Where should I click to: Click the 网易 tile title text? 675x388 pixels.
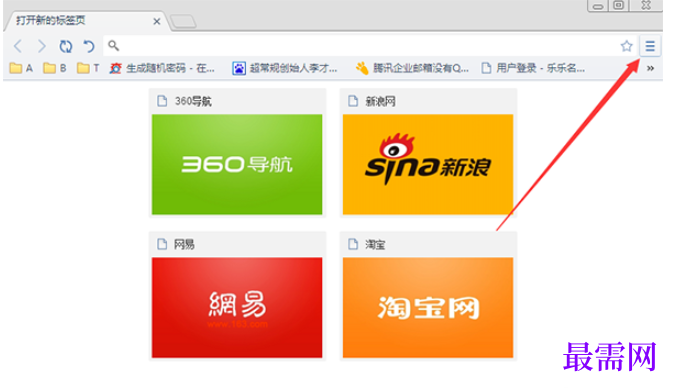pos(184,245)
